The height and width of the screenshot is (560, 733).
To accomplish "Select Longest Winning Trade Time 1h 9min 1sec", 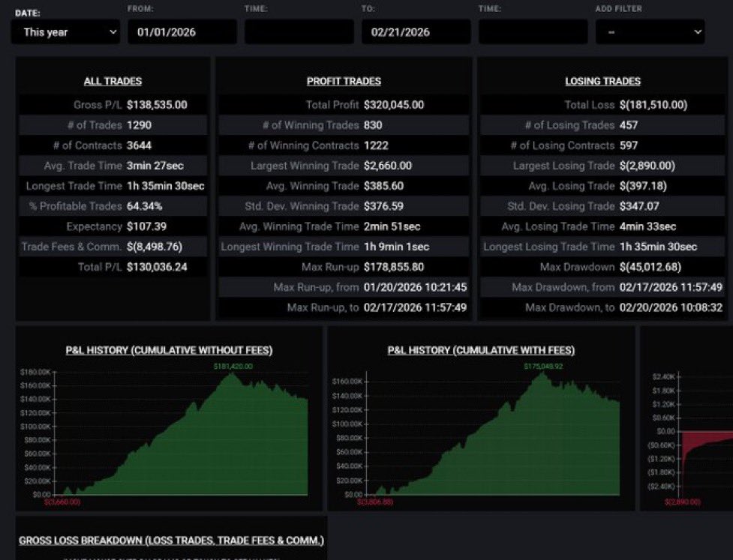I will click(396, 247).
